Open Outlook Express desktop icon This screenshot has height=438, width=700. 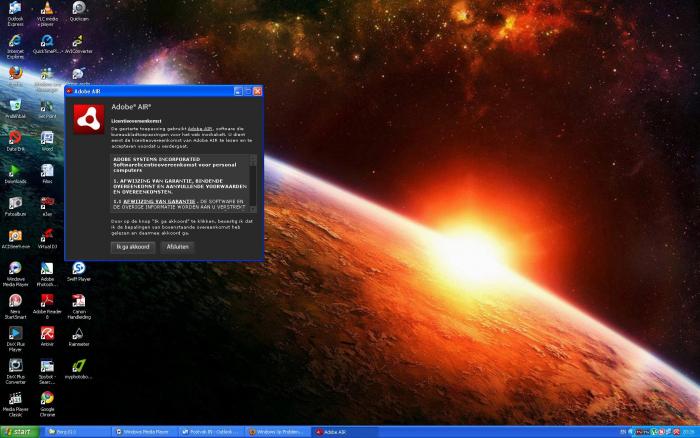(15, 13)
